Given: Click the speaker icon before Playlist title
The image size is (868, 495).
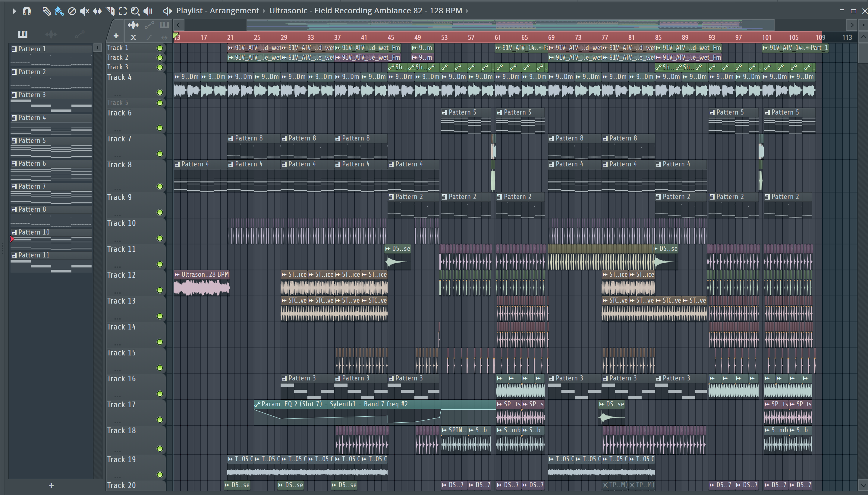Looking at the screenshot, I should (167, 11).
